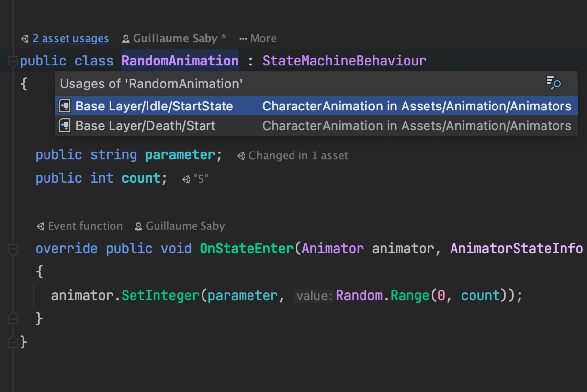This screenshot has height=392, width=587.
Task: Open usages in Find tool window icon
Action: coord(553,83)
